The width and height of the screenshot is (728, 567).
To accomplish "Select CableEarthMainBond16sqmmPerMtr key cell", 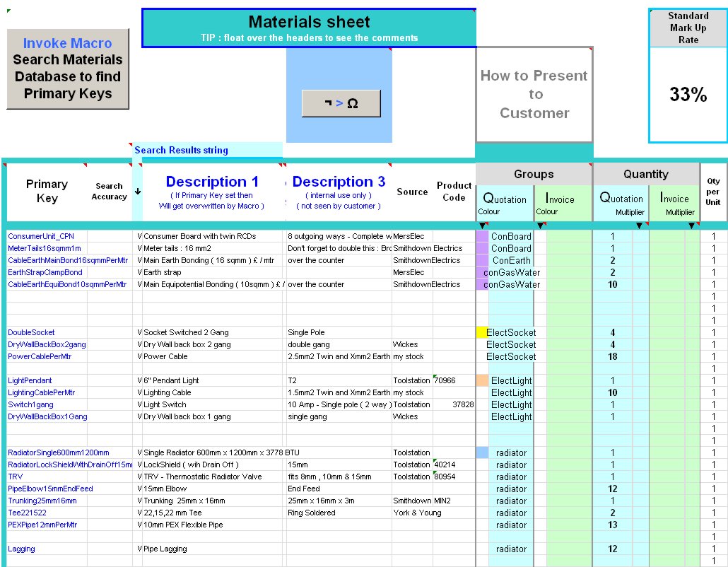I will point(69,260).
